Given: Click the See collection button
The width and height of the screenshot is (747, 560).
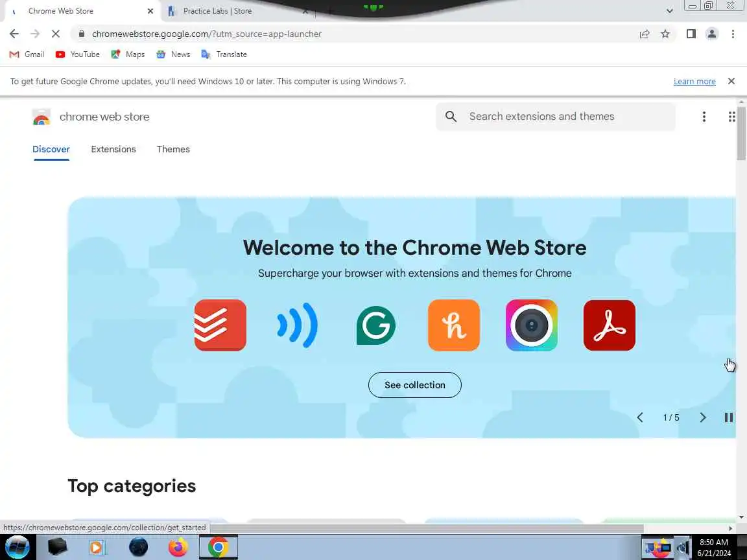Looking at the screenshot, I should 414,385.
